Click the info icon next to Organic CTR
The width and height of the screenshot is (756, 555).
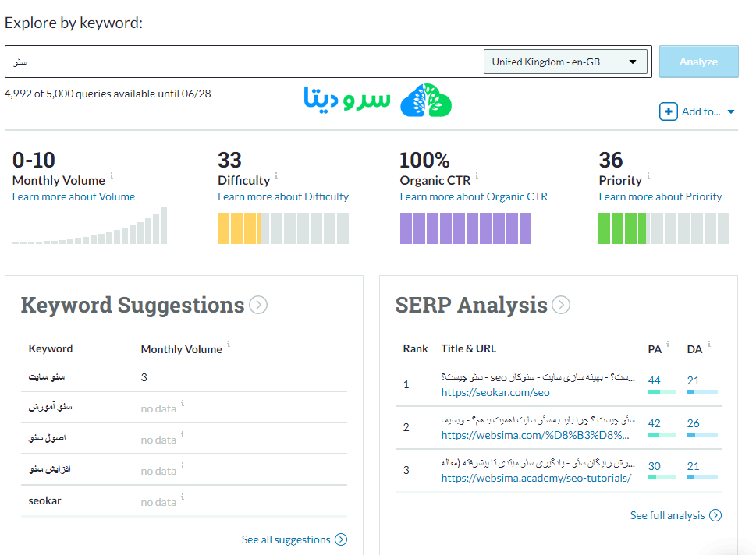[477, 176]
